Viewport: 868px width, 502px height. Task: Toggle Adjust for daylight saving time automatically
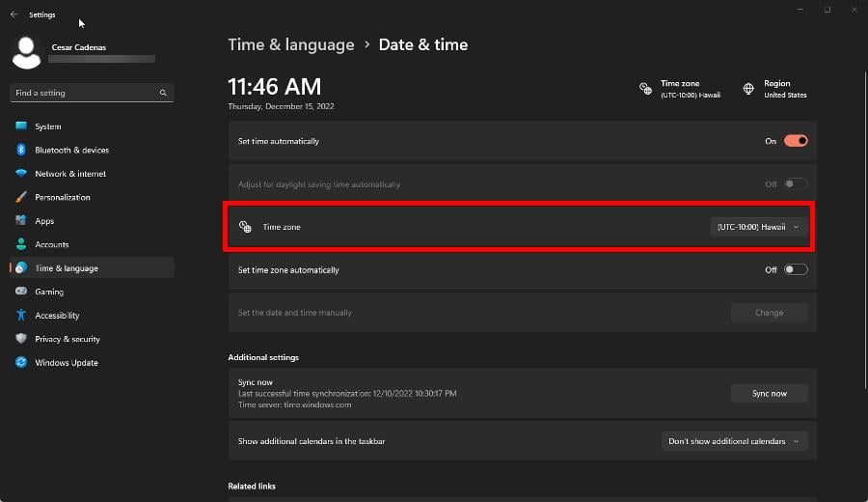point(796,184)
